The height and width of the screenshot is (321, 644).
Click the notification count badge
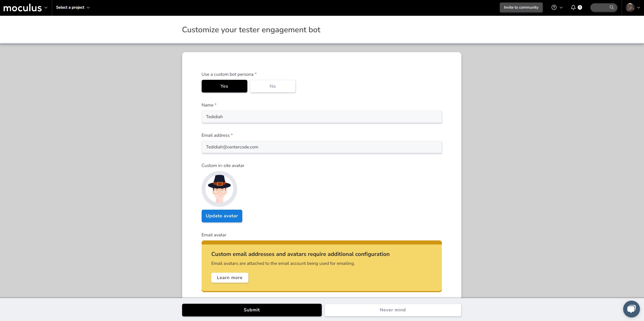580,7
